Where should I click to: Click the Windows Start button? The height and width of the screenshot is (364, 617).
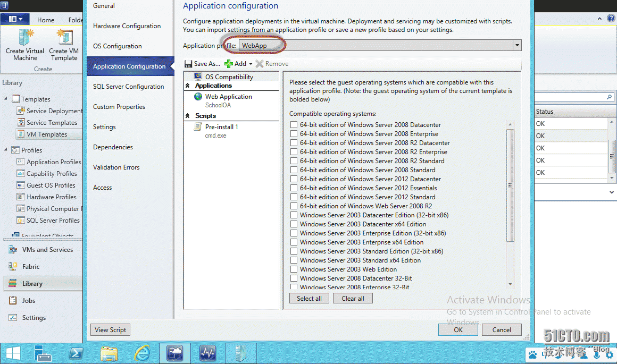[13, 353]
